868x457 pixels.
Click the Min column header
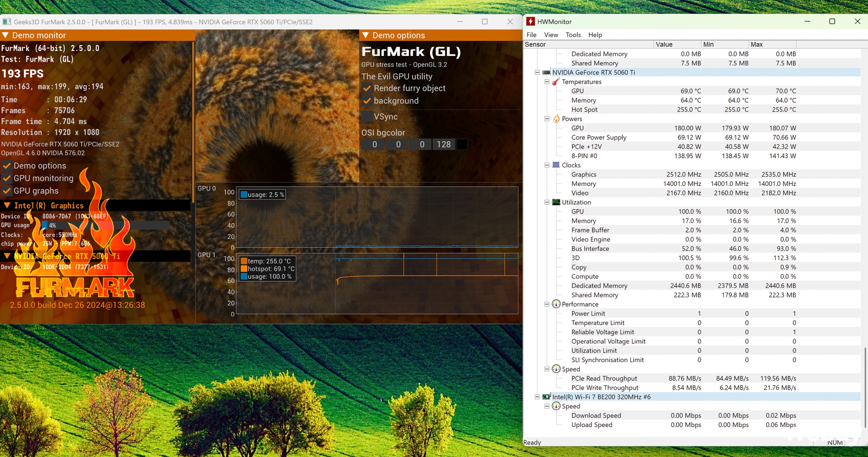coord(725,44)
